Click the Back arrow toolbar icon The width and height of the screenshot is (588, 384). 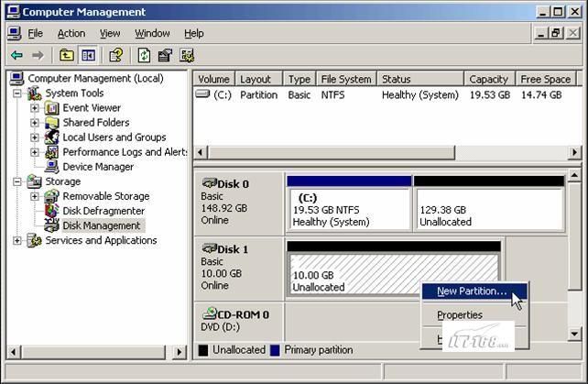click(16, 55)
